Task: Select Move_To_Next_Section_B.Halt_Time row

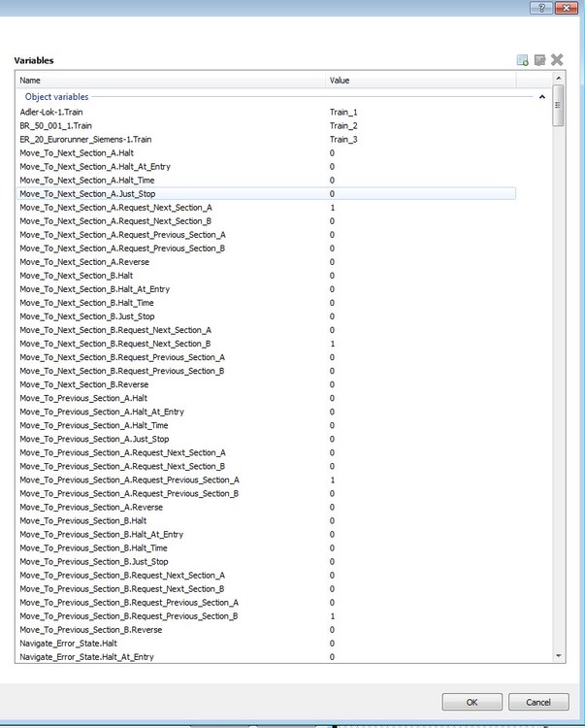Action: click(x=266, y=303)
